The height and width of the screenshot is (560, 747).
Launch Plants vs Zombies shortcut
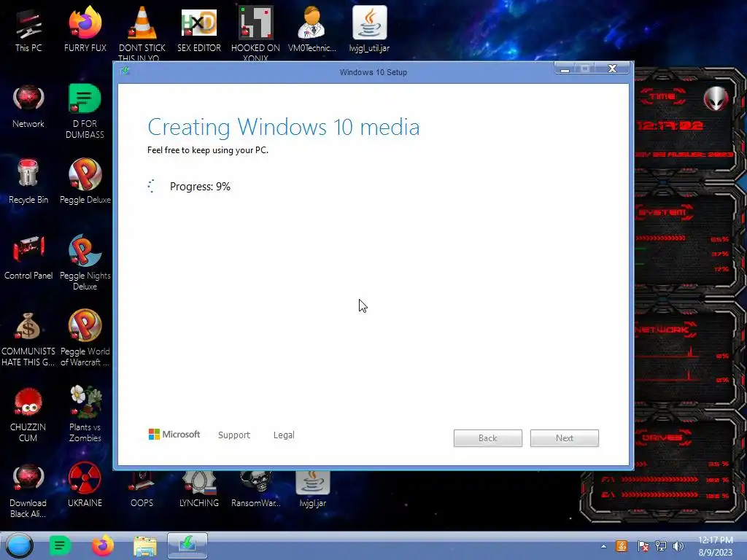coord(85,414)
